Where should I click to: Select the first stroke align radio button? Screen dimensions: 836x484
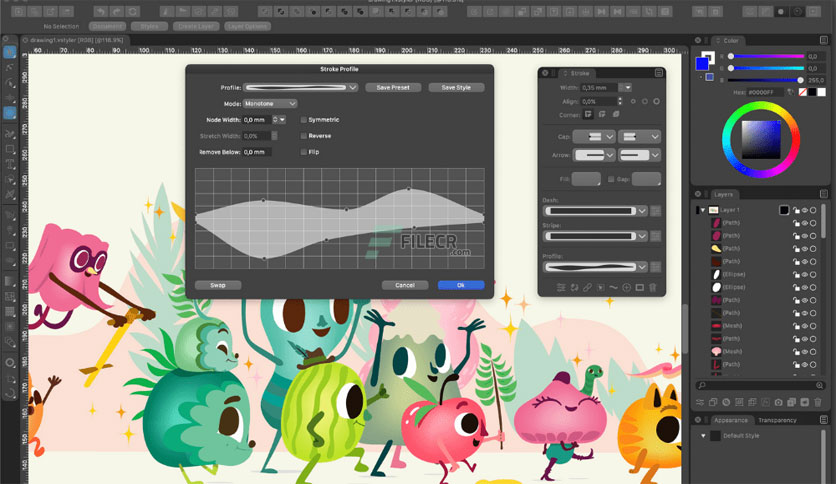[633, 101]
